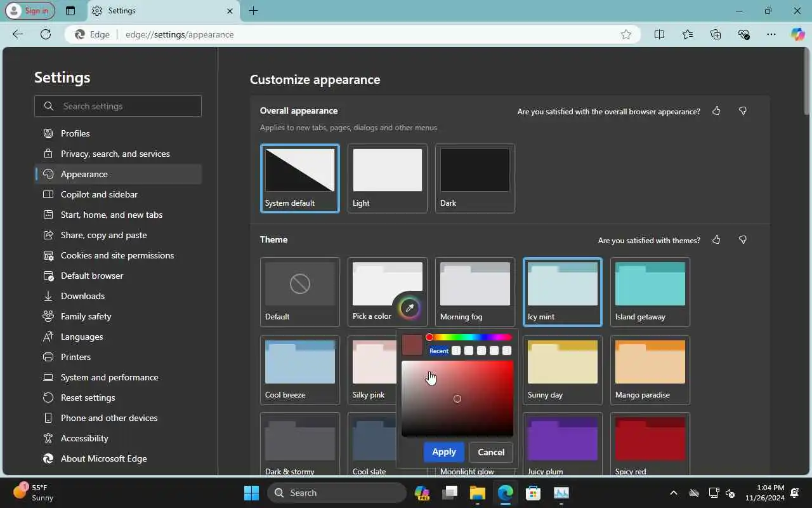Select the Juicy plum theme
Image resolution: width=812 pixels, height=508 pixels.
pyautogui.click(x=563, y=444)
